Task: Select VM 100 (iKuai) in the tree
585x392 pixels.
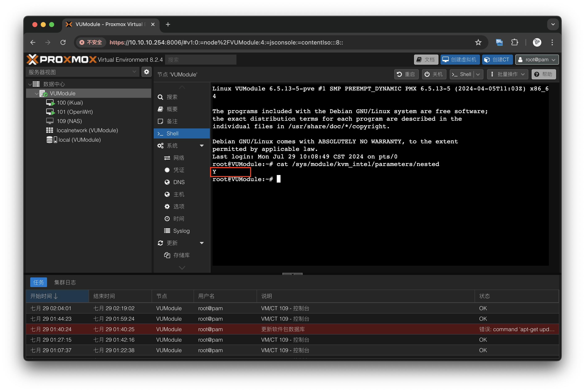Action: [x=70, y=102]
